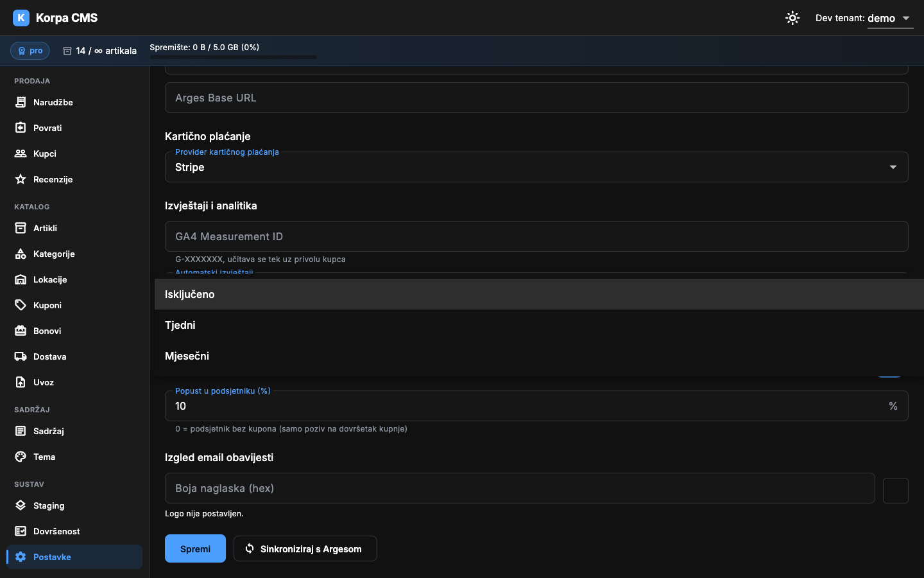Click the Staging layers icon
Viewport: 924px width, 578px height.
click(21, 505)
